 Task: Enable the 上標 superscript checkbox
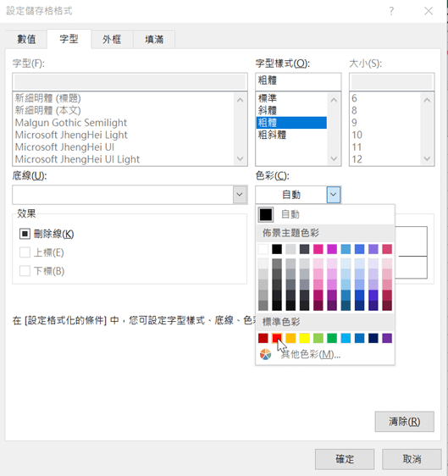(25, 252)
